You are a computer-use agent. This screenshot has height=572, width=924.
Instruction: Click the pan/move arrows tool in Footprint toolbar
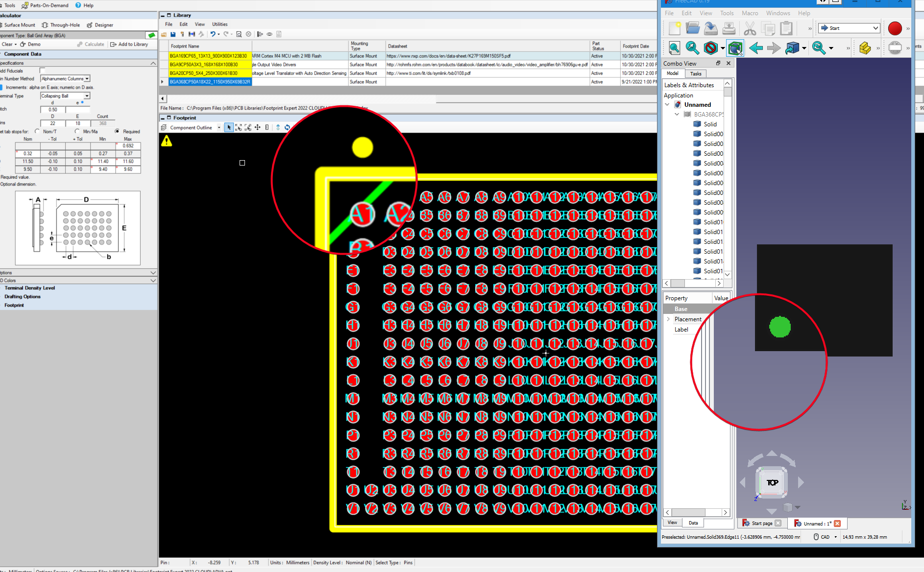point(258,127)
